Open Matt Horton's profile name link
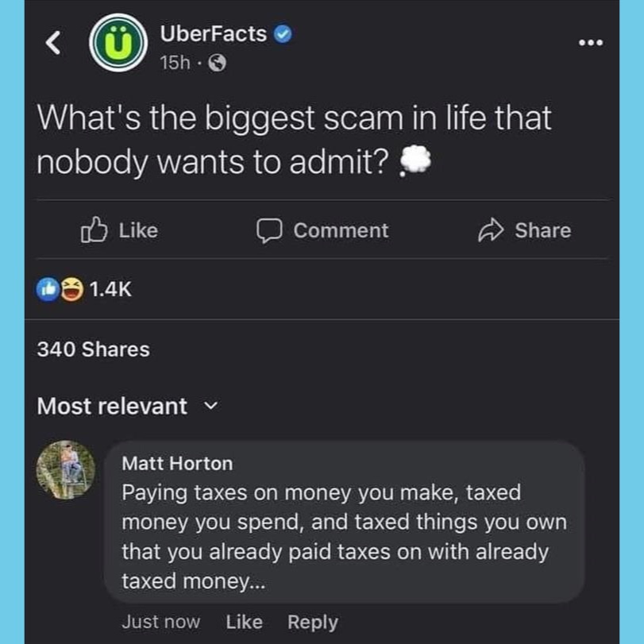 (177, 463)
